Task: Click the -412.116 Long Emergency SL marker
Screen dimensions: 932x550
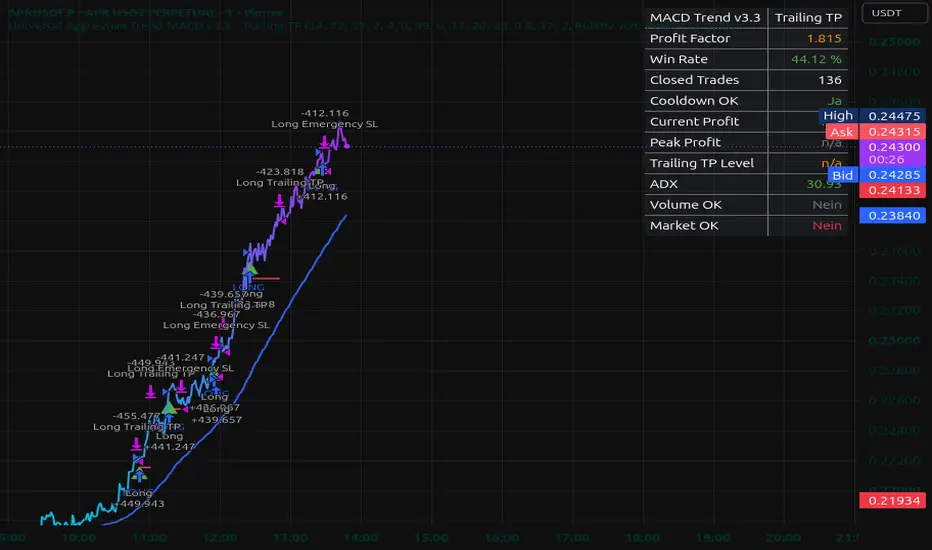Action: [x=325, y=118]
